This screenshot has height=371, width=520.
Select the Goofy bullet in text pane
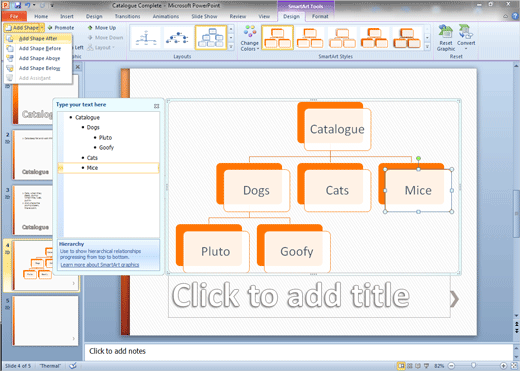(x=106, y=147)
